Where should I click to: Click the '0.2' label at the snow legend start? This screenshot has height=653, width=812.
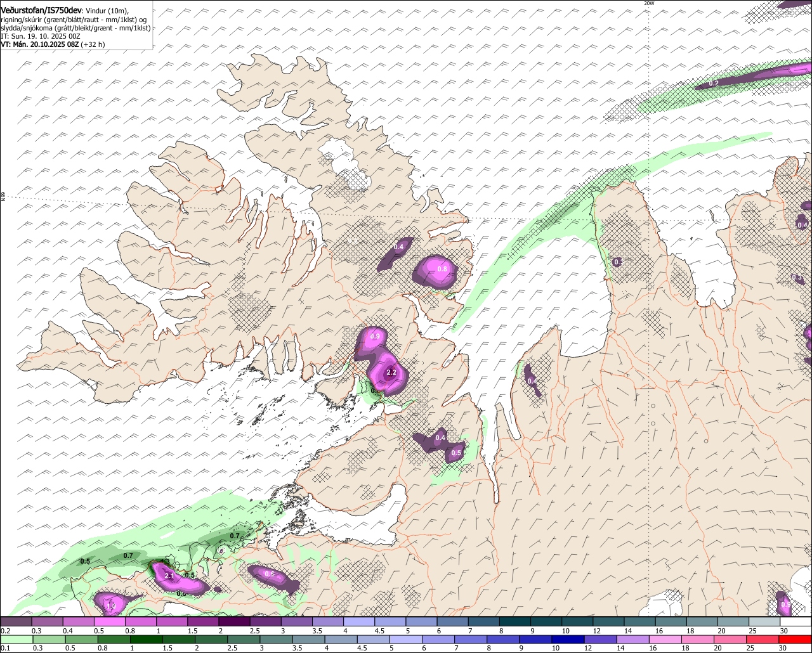pyautogui.click(x=5, y=631)
